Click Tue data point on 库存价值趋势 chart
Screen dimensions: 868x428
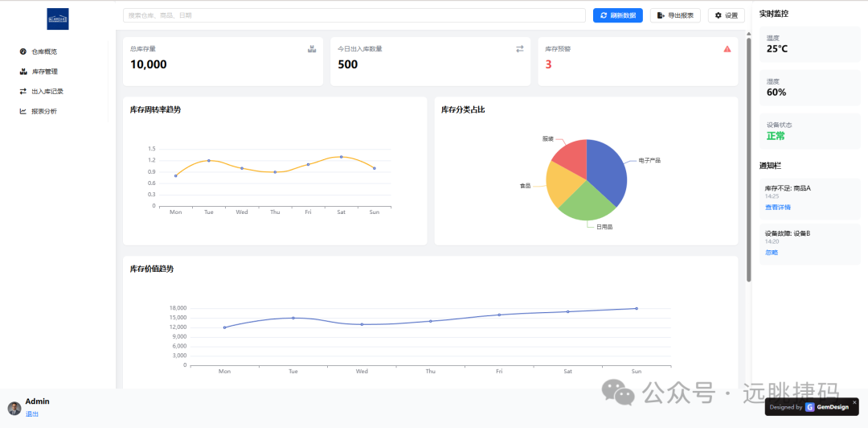point(293,318)
